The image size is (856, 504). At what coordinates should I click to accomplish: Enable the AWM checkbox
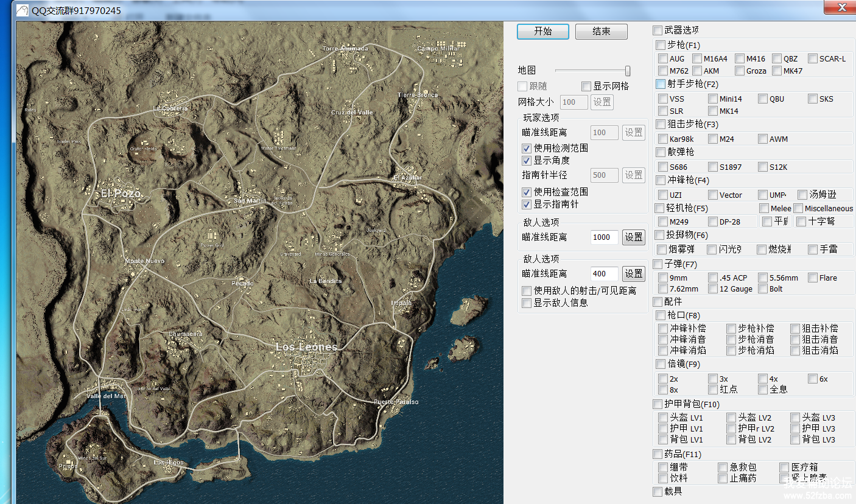(763, 139)
